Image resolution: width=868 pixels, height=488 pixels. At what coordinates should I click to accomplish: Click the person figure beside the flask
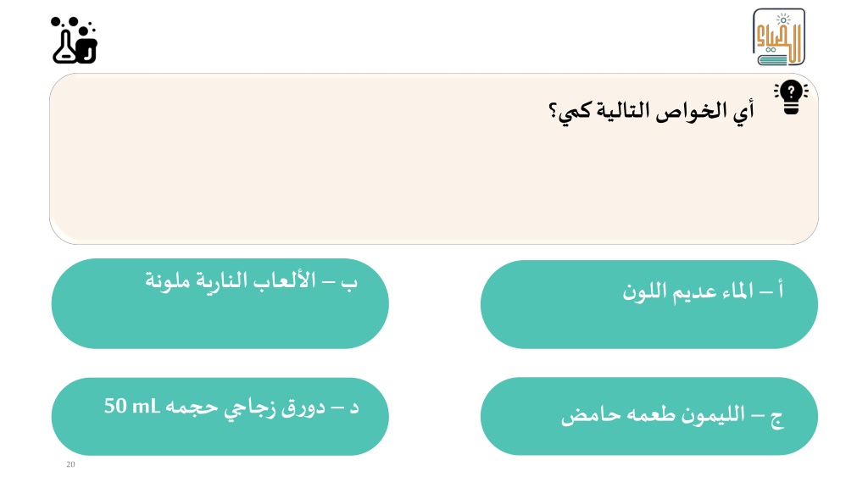87,44
